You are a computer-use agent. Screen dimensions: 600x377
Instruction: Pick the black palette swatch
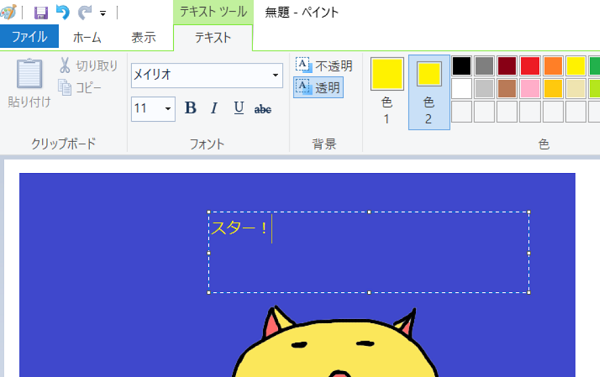(461, 66)
